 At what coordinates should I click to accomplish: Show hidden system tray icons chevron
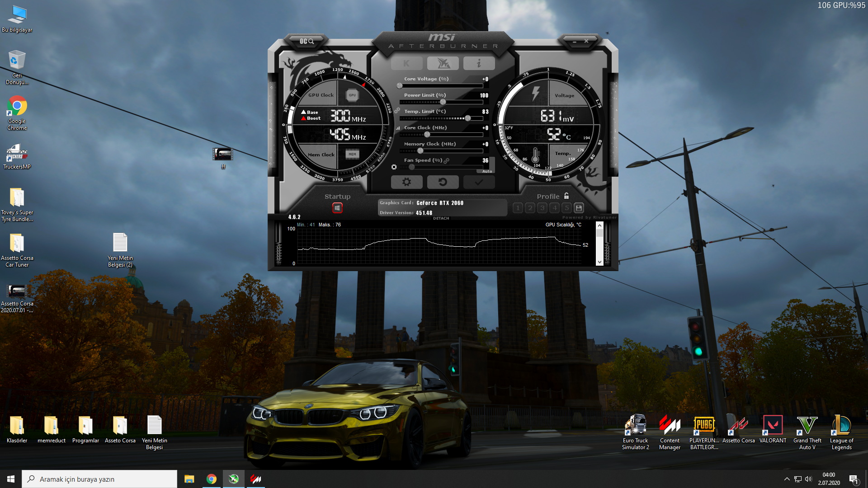coord(787,479)
